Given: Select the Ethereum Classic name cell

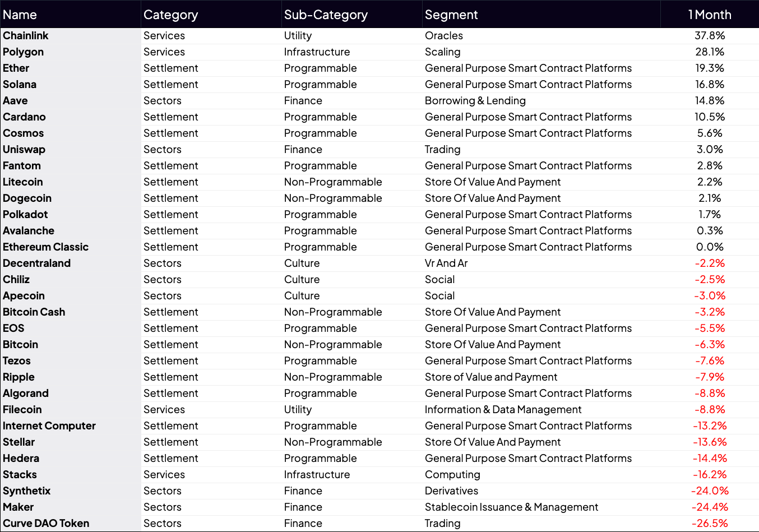Looking at the screenshot, I should click(x=45, y=247).
